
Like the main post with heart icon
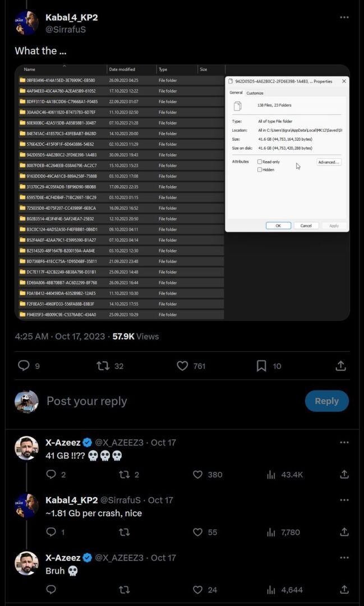[x=183, y=366]
